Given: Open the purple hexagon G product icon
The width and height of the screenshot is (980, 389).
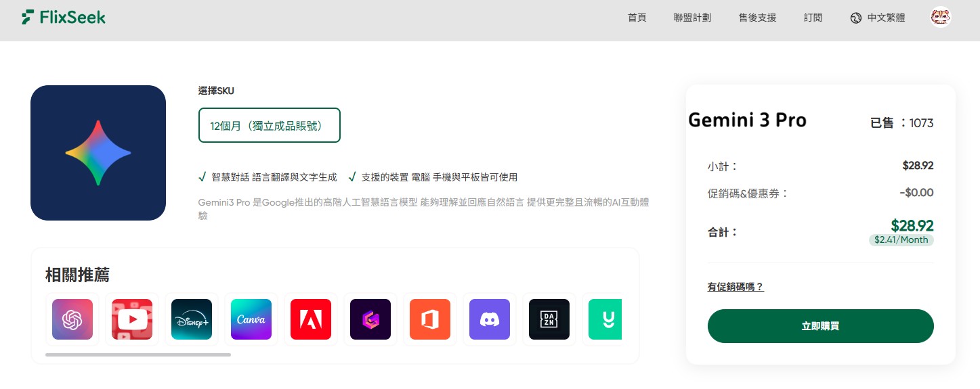Looking at the screenshot, I should 370,319.
